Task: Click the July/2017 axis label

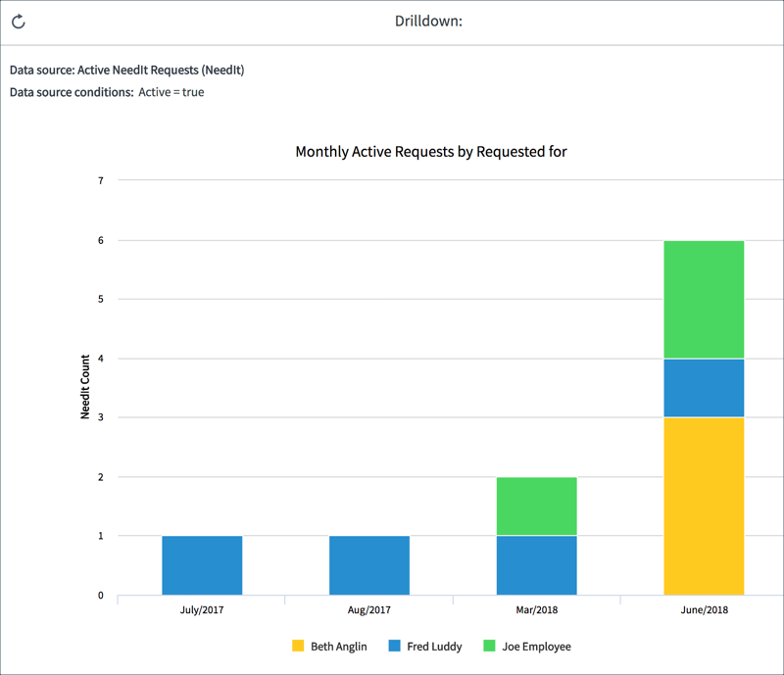Action: 202,610
